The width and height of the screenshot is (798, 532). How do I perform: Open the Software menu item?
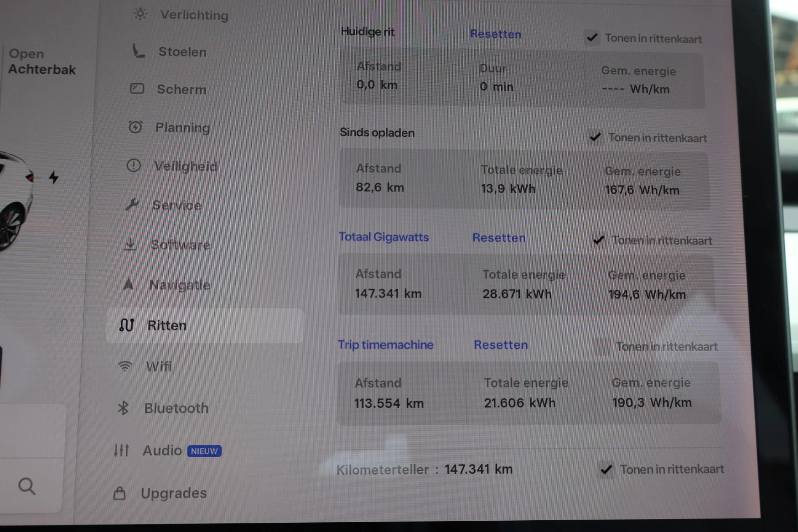(180, 245)
